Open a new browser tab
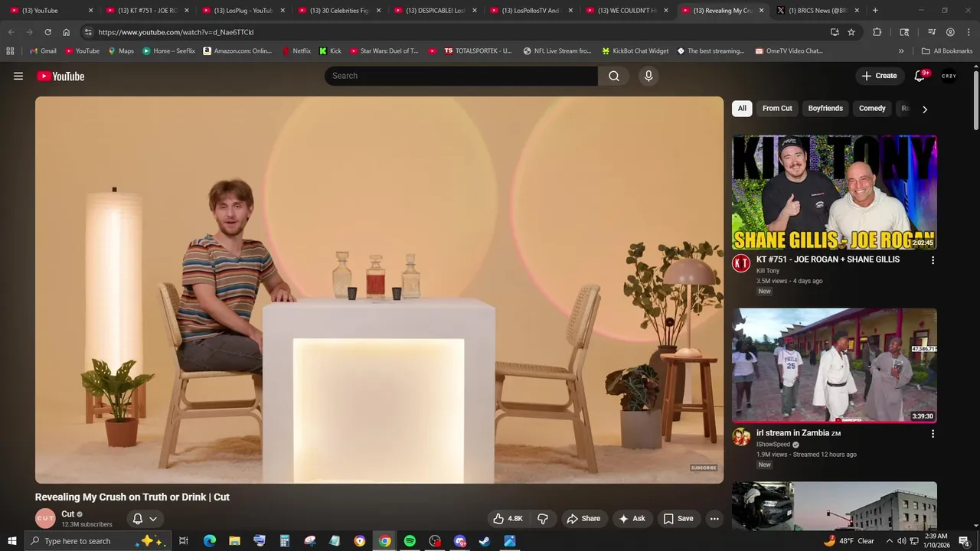 [x=875, y=11]
